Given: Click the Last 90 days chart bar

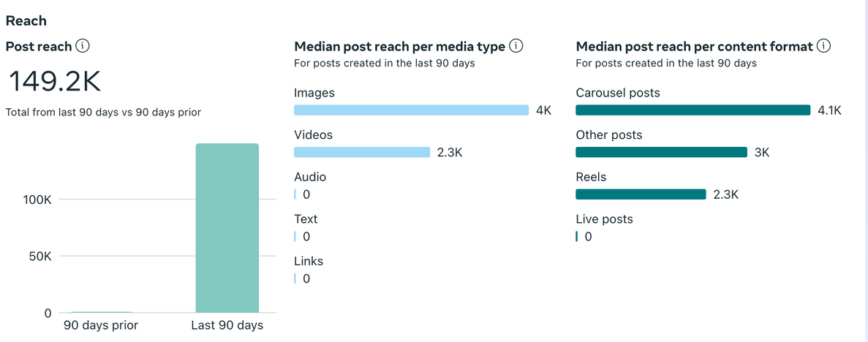Looking at the screenshot, I should (x=227, y=228).
